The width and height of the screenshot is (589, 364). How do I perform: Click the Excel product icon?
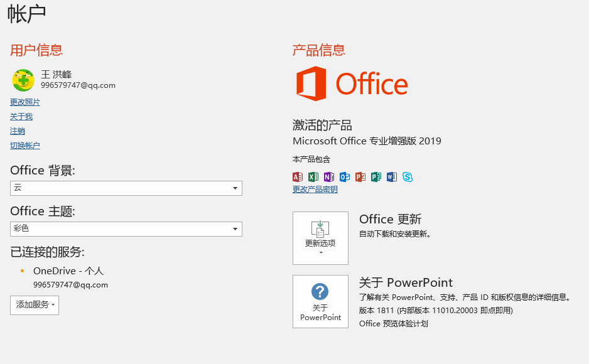pos(313,177)
